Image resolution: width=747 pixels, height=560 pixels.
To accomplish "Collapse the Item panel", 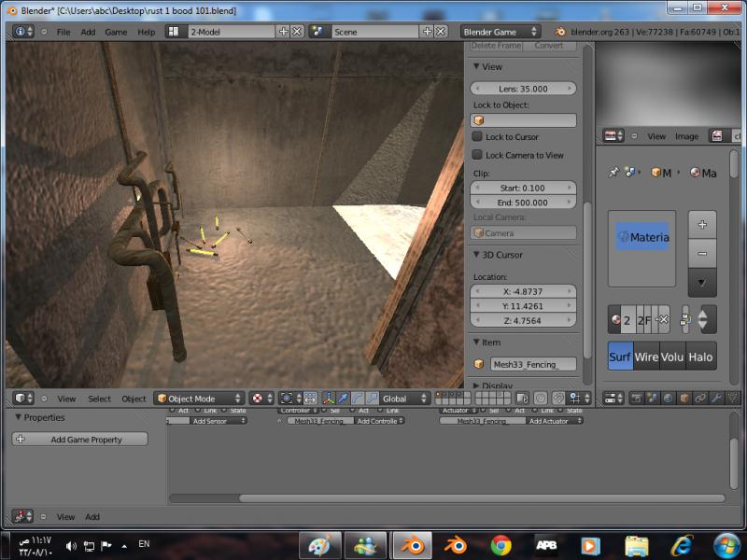I will (476, 342).
